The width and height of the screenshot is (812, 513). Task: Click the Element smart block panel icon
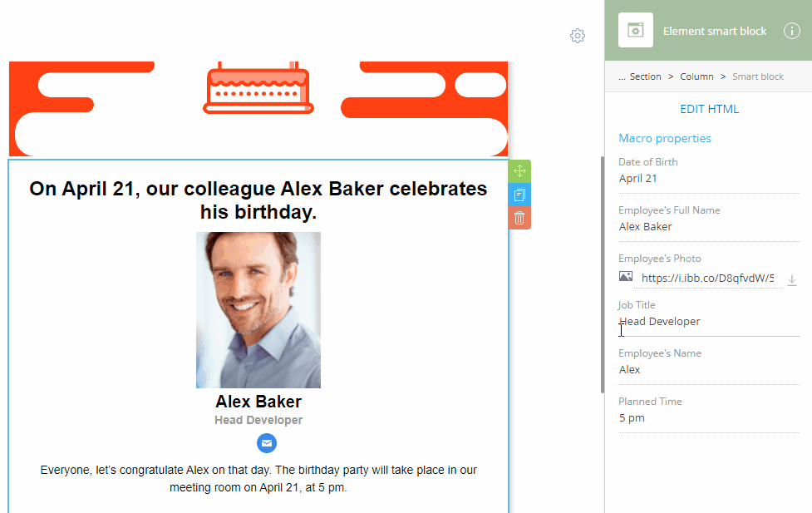[636, 31]
